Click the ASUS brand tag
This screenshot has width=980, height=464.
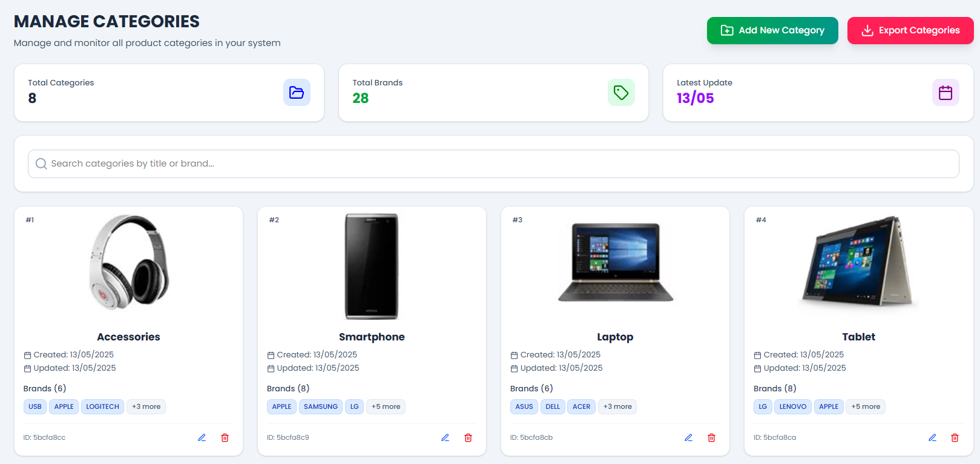pos(524,406)
